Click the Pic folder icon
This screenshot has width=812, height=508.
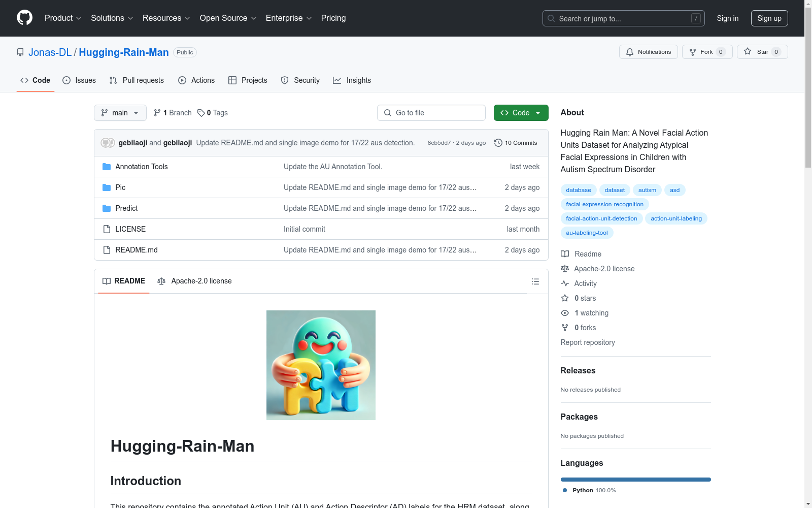pyautogui.click(x=107, y=187)
